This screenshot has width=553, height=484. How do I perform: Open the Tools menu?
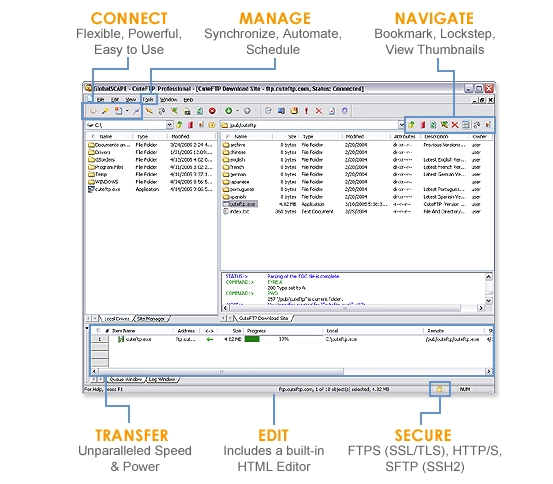pos(148,100)
